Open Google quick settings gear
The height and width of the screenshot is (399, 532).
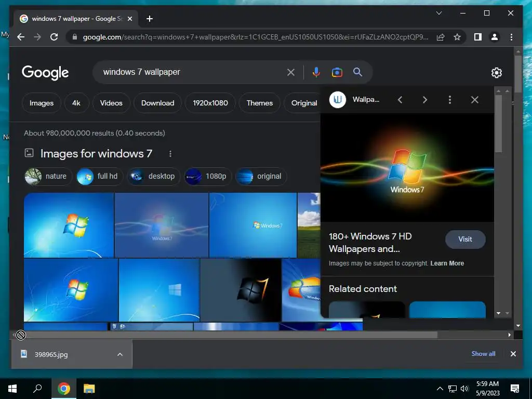496,72
